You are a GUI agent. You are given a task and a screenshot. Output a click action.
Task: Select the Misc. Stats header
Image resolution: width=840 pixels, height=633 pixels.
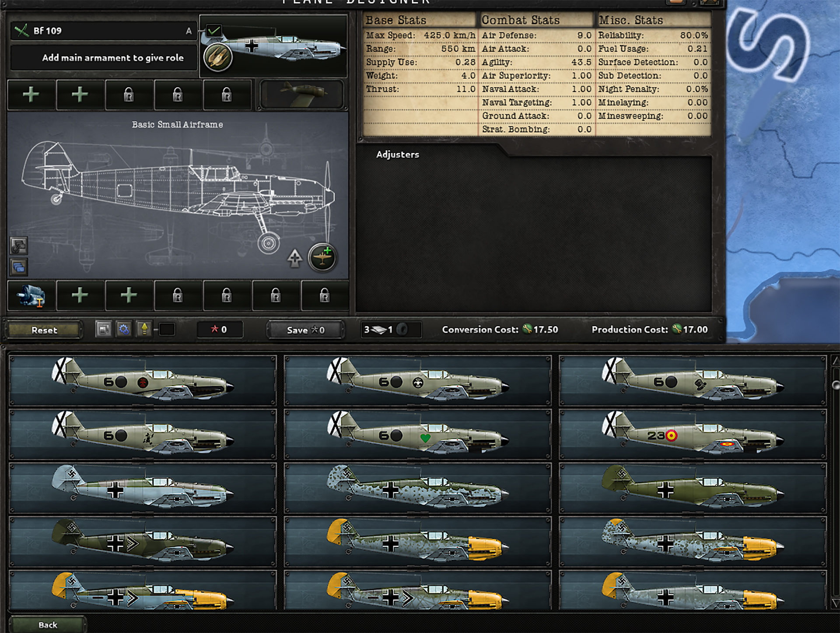pyautogui.click(x=654, y=20)
